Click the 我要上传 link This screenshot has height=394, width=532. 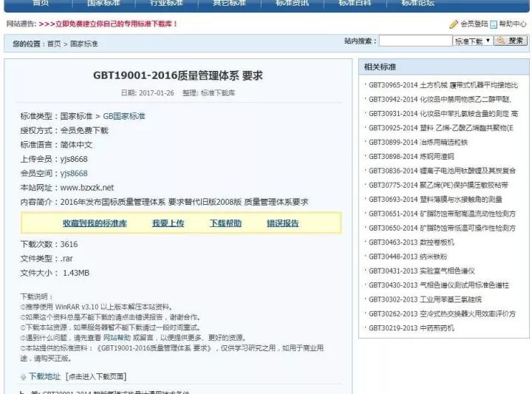(x=168, y=223)
